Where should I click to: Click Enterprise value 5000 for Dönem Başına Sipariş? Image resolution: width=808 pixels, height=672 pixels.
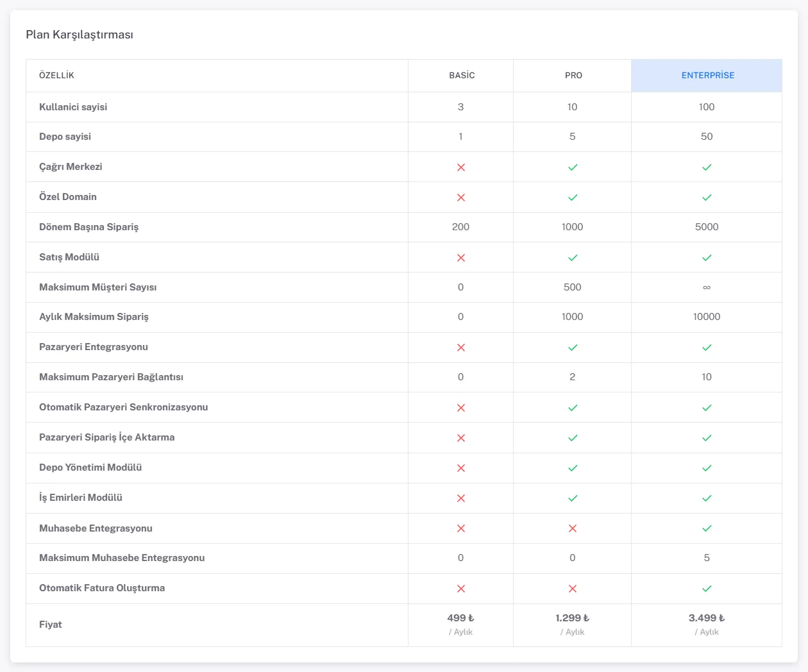pyautogui.click(x=707, y=227)
